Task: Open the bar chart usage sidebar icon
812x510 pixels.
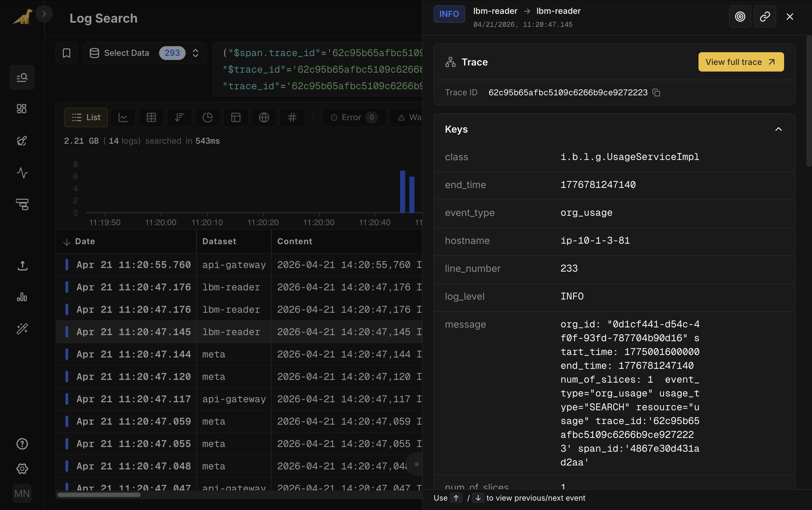Action: coord(22,297)
